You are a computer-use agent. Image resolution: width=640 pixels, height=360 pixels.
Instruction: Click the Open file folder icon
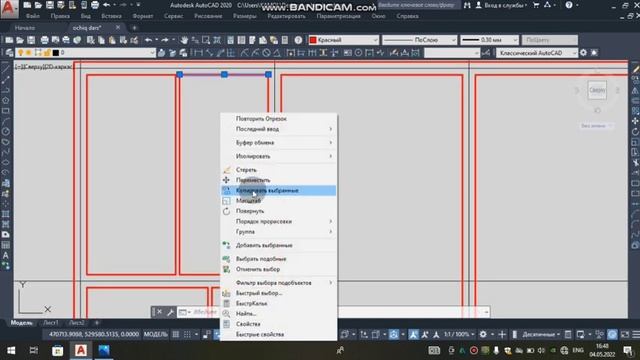click(20, 40)
